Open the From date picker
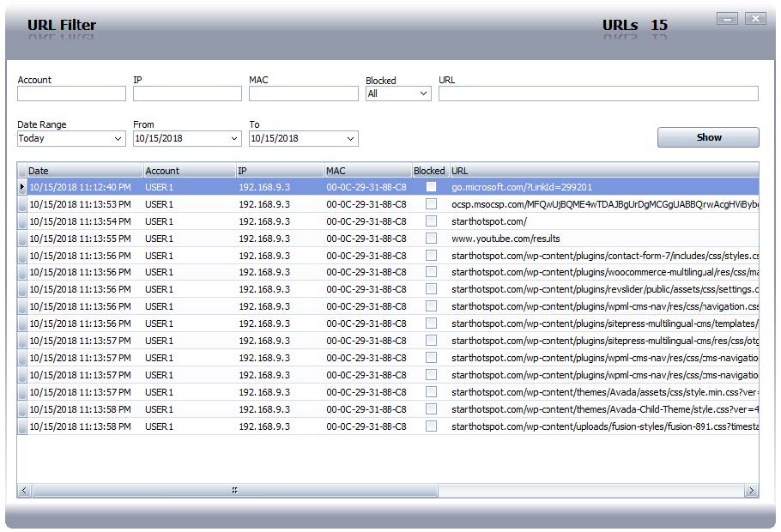This screenshot has height=532, width=781. [x=187, y=138]
